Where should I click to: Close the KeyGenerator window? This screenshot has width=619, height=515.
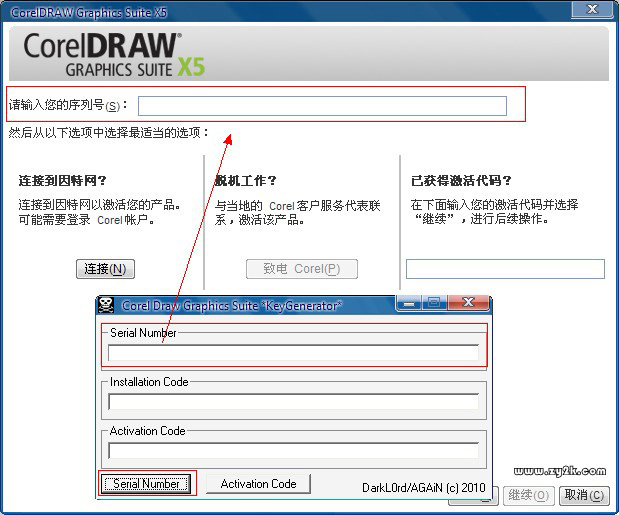point(468,303)
